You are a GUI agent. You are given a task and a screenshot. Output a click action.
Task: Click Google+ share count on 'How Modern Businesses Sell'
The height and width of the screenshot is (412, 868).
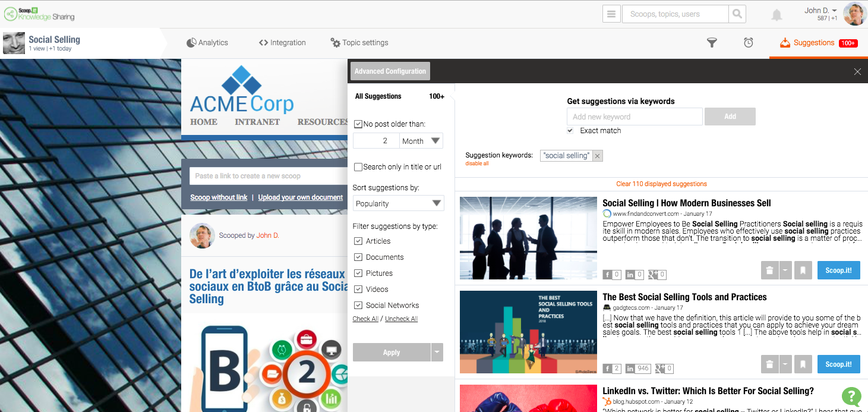click(656, 275)
